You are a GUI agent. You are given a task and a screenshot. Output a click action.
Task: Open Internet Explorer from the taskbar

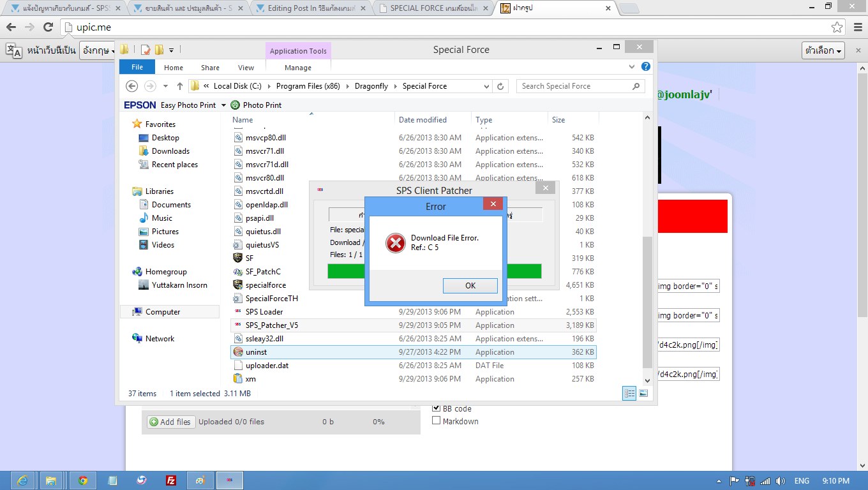click(22, 480)
